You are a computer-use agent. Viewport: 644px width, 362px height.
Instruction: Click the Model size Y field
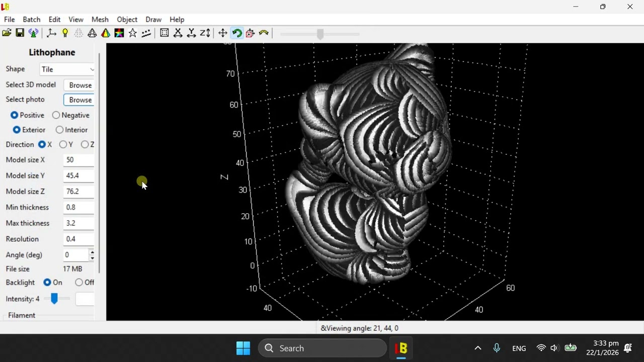pos(79,176)
